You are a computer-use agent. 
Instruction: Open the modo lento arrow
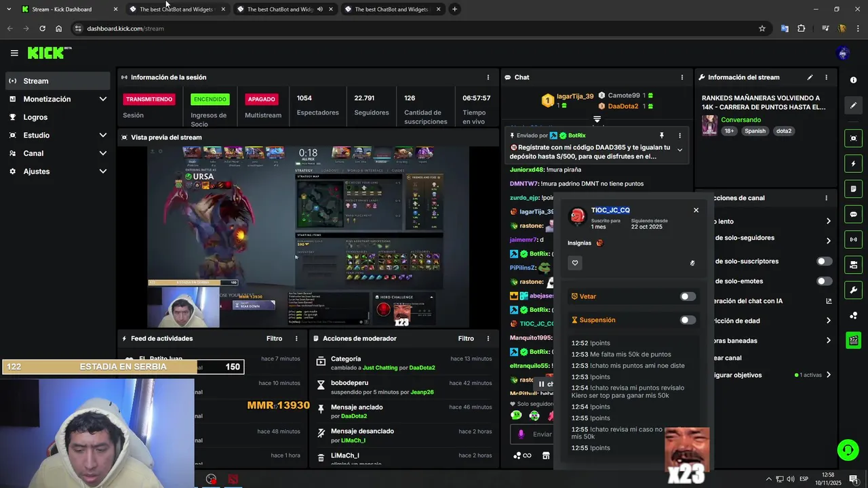pos(828,221)
